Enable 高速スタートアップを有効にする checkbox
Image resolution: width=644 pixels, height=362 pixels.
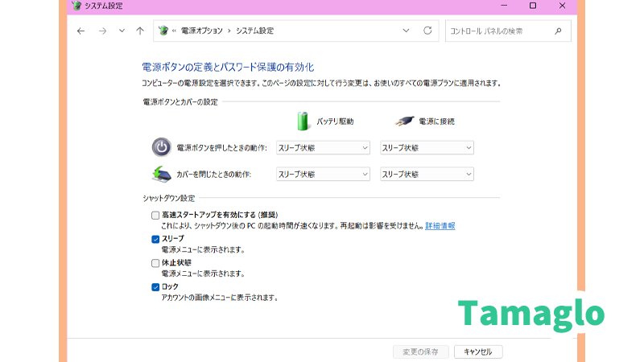155,215
